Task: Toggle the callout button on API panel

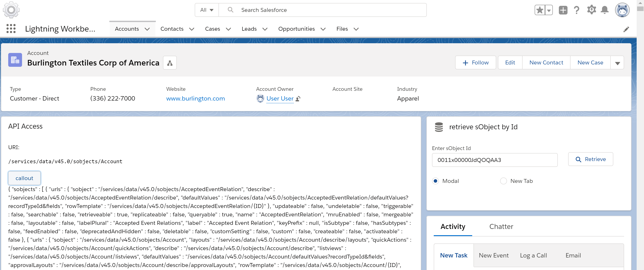Action: [x=24, y=178]
